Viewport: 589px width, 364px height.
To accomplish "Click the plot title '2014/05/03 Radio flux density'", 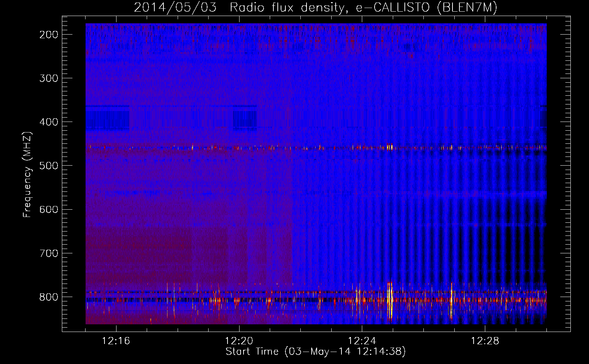I will tap(315, 8).
